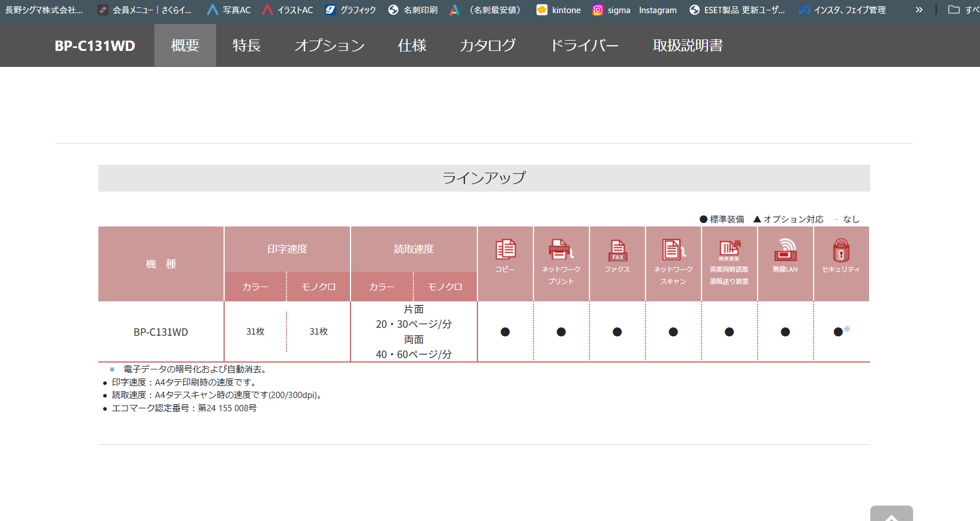
Task: Open the 取扱説明書 tab
Action: [687, 45]
